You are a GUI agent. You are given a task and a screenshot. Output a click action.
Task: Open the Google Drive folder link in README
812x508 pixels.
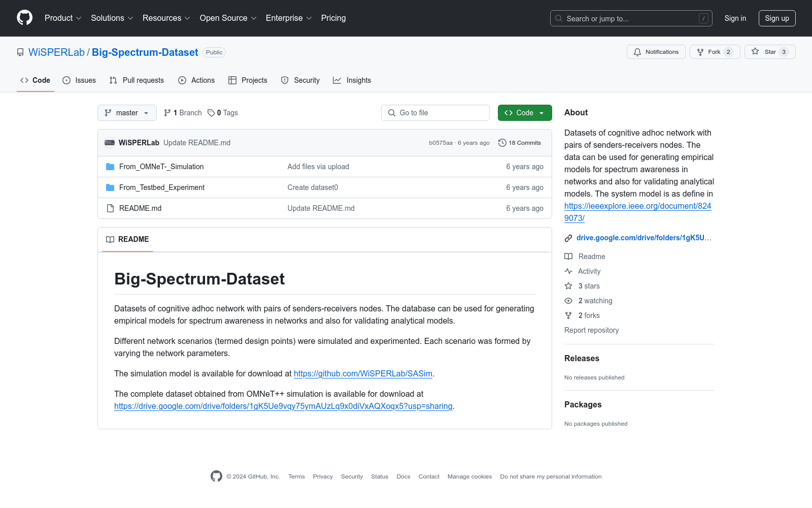pyautogui.click(x=283, y=406)
